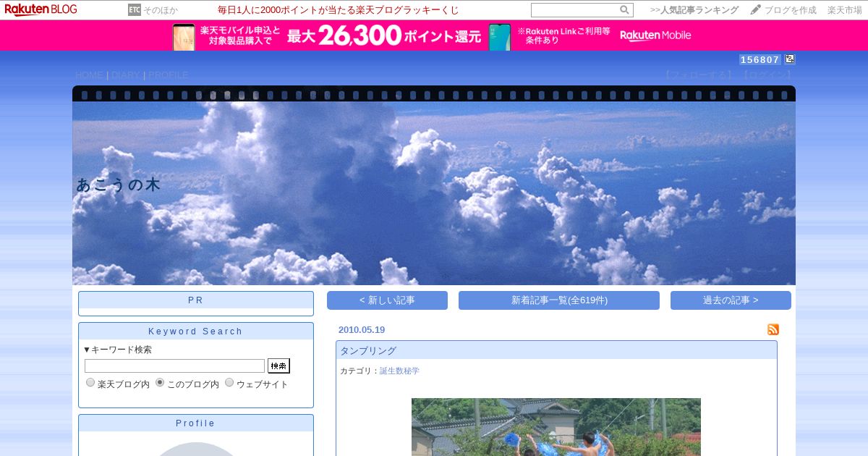Open the 誕生数秘学 category link
The image size is (868, 456).
tap(399, 371)
